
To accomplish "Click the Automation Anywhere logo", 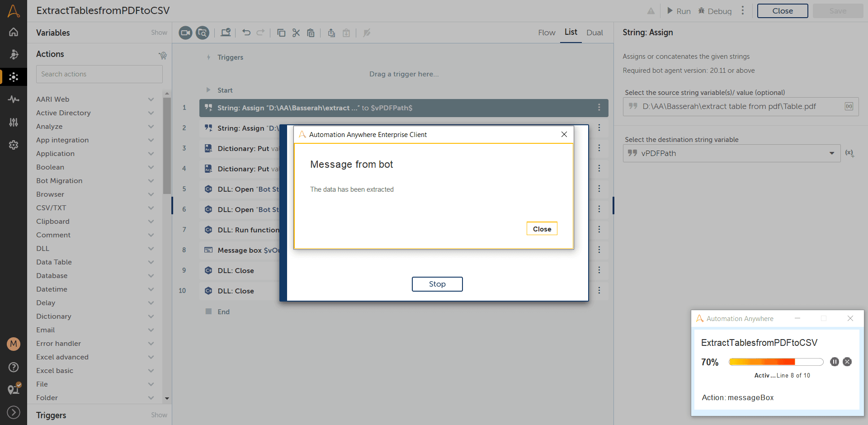I will (14, 11).
